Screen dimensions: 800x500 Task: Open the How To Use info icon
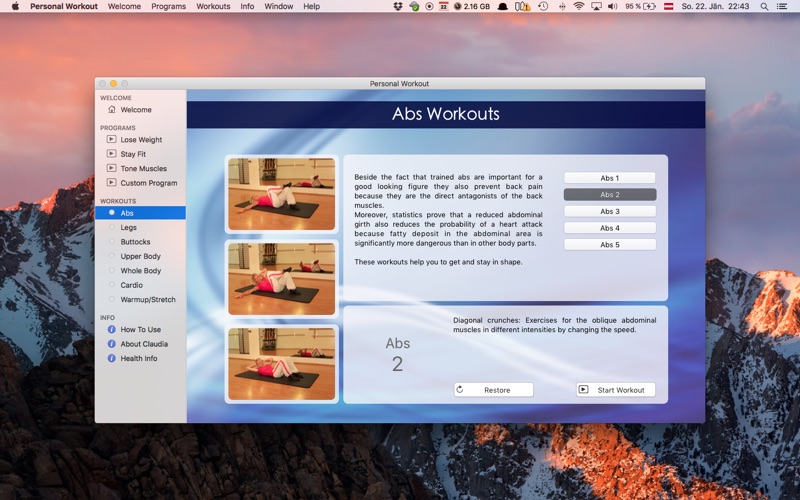pyautogui.click(x=111, y=329)
